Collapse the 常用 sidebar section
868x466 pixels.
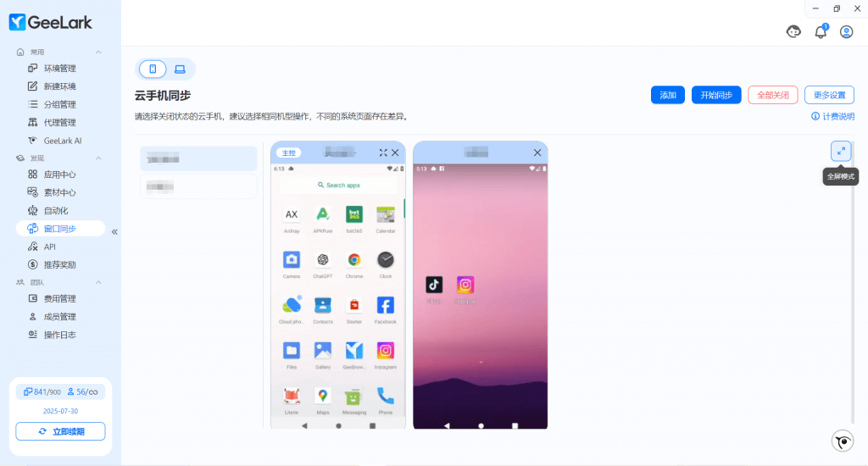(x=98, y=52)
